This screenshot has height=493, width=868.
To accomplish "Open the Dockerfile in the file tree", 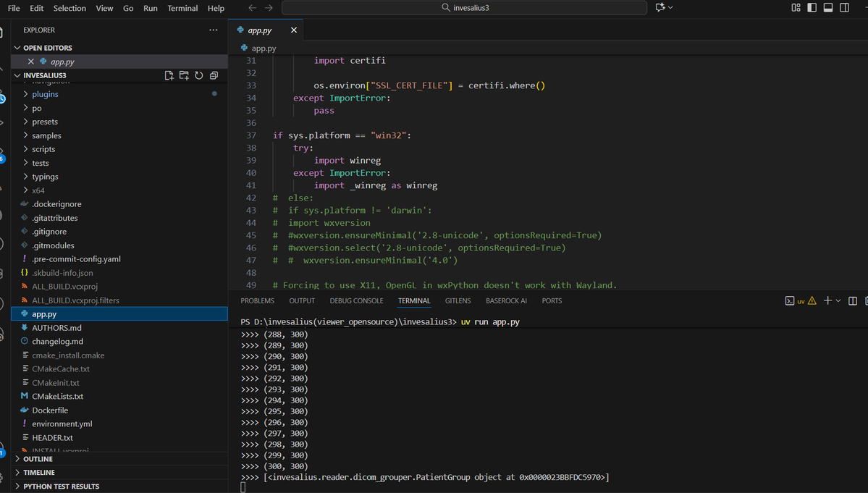I will (x=50, y=410).
